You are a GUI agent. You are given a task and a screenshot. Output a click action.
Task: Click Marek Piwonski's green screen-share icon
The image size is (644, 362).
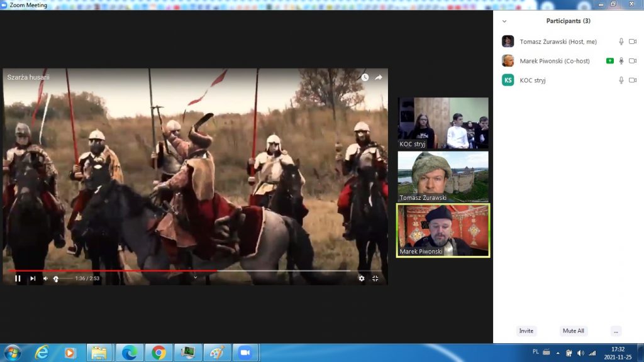click(609, 61)
